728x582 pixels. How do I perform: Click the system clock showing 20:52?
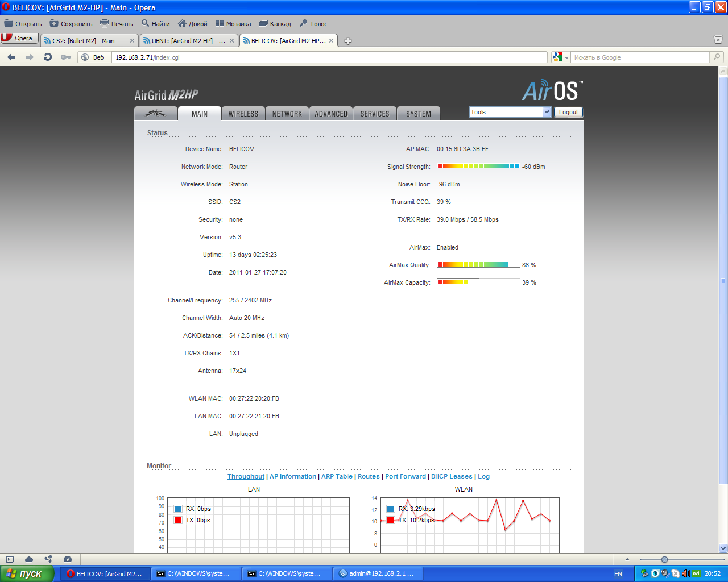[713, 574]
